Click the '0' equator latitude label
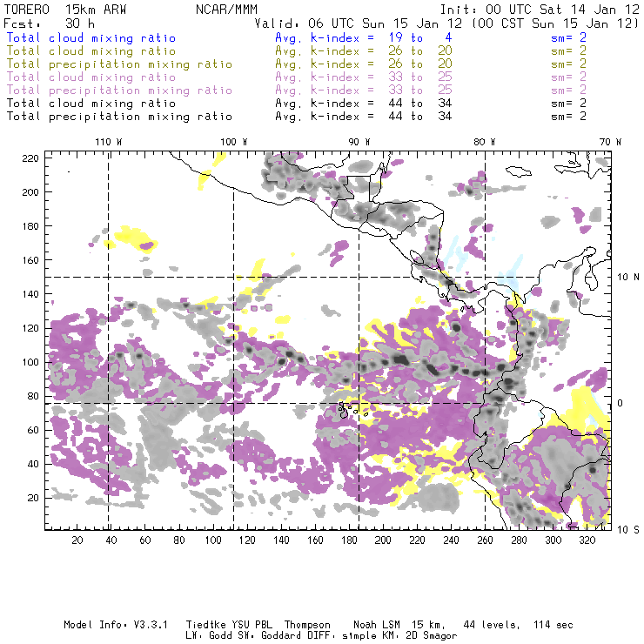 (621, 403)
